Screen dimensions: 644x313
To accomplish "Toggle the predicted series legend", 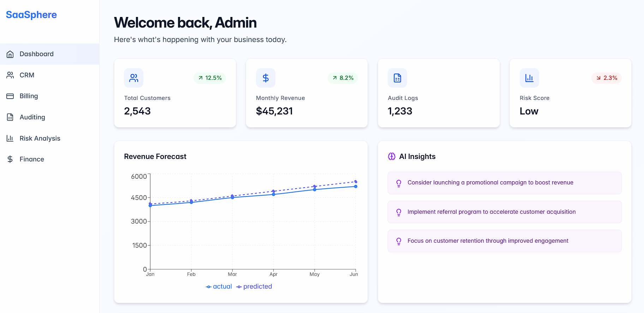I will coord(254,287).
